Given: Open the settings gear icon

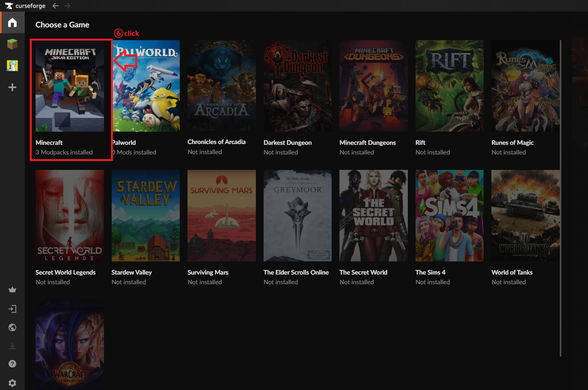Looking at the screenshot, I should tap(12, 383).
